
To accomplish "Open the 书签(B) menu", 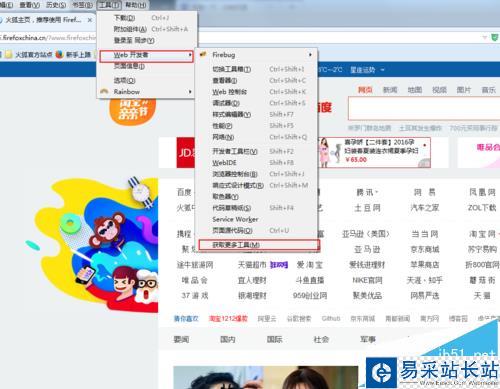I will click(x=83, y=5).
